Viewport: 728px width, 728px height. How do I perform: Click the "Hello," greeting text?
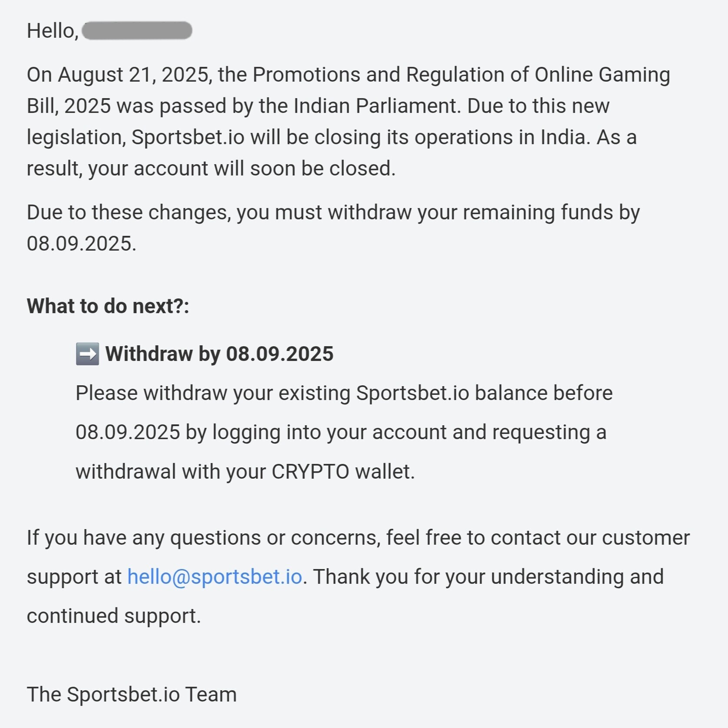click(x=53, y=31)
